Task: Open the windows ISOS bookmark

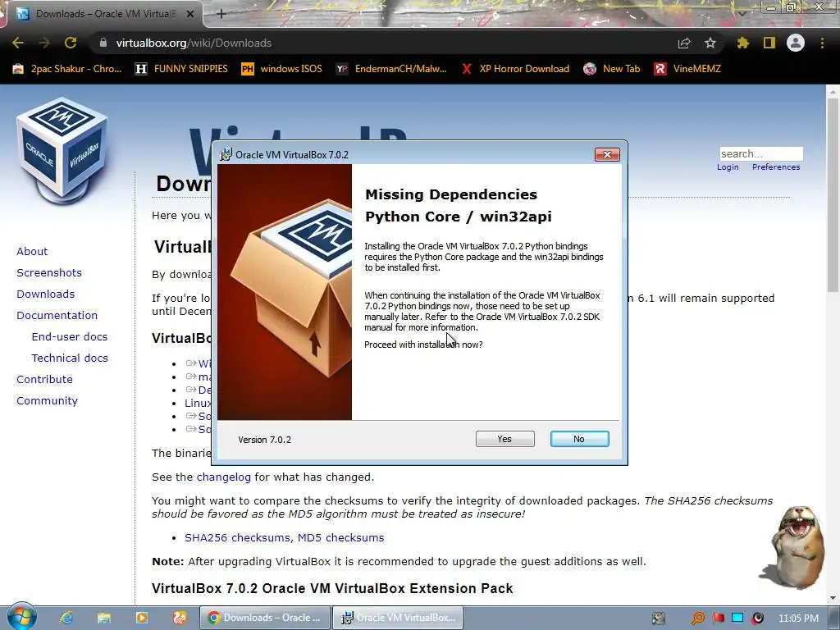Action: (282, 69)
